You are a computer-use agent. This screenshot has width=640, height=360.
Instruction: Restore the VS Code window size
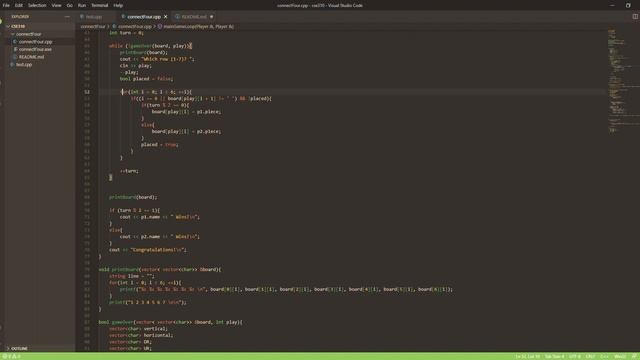tap(628, 5)
